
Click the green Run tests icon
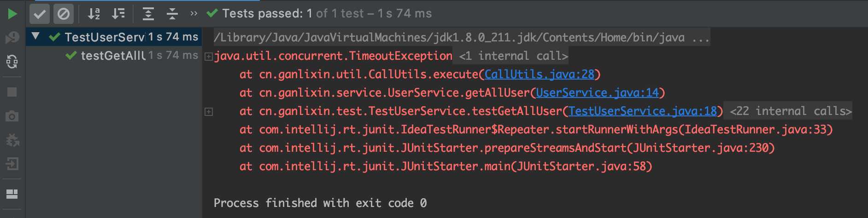pos(12,14)
